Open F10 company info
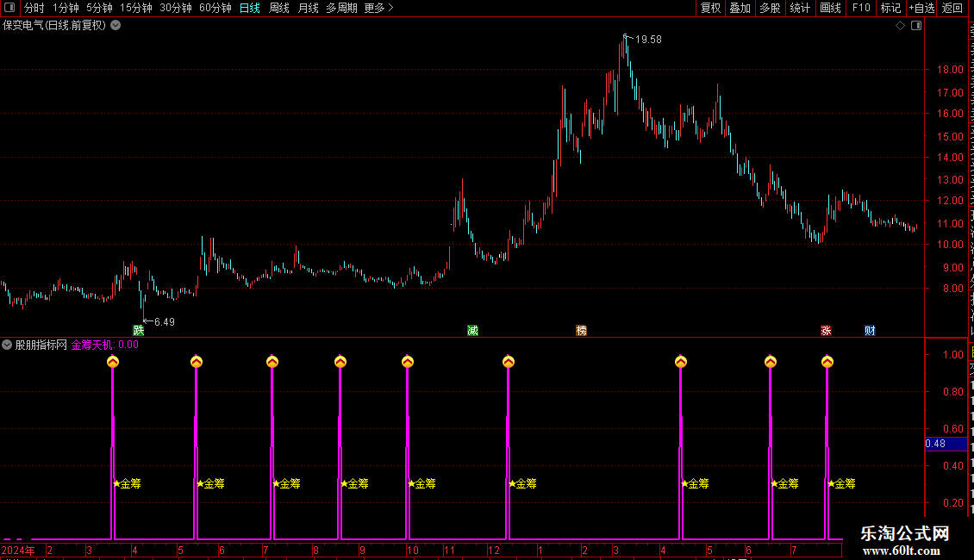Viewport: 974px width, 560px height. point(861,8)
